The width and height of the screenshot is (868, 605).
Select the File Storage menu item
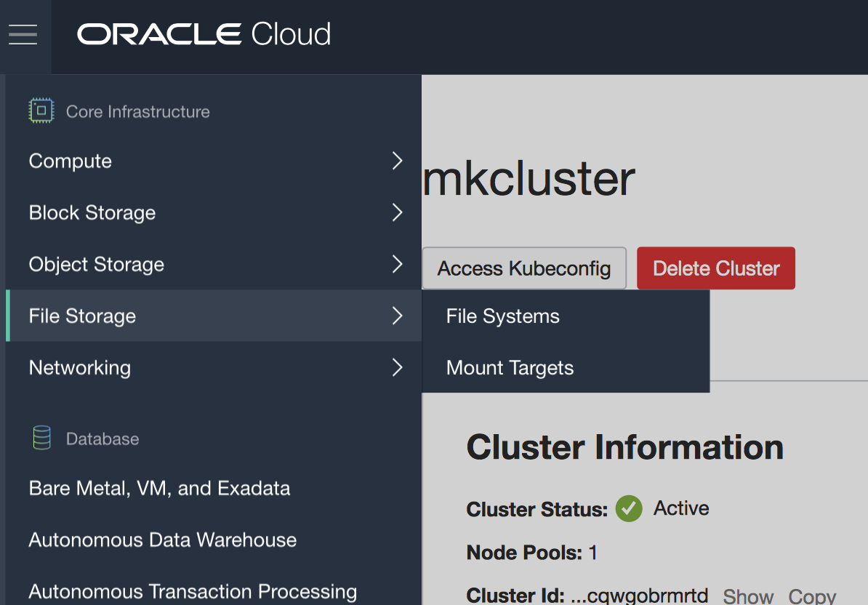tap(82, 316)
